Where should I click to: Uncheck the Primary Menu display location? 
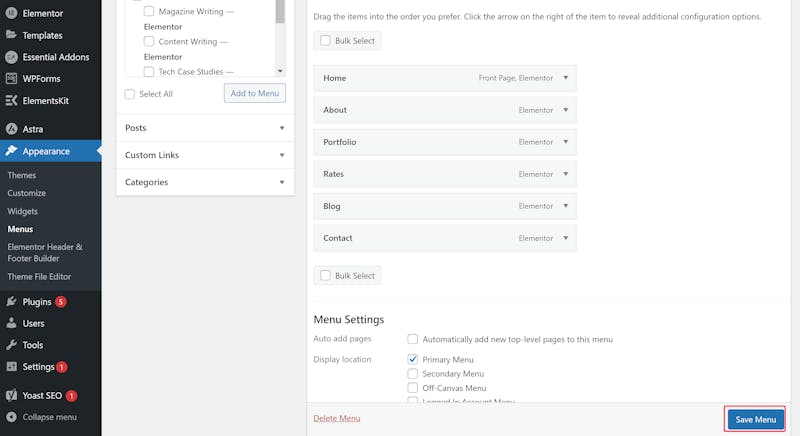click(412, 359)
